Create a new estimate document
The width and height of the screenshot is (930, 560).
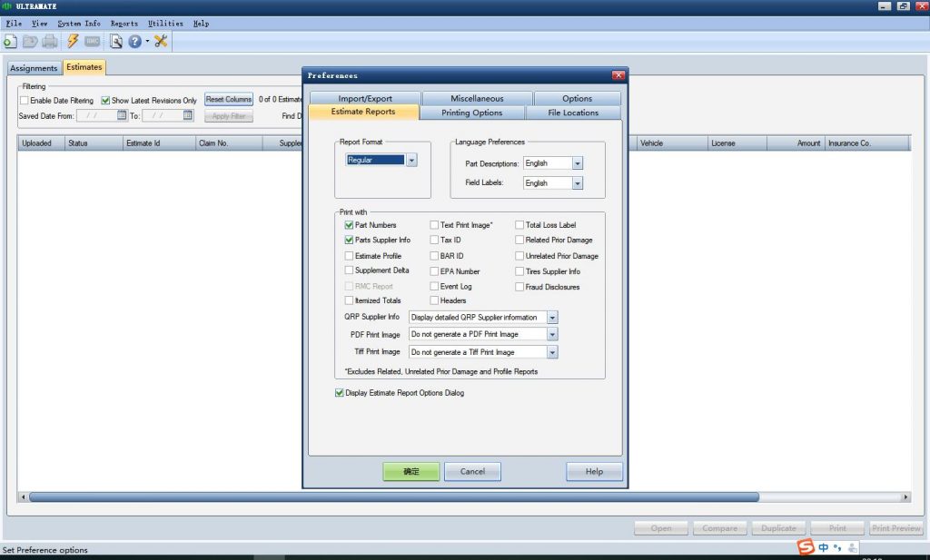coord(9,41)
